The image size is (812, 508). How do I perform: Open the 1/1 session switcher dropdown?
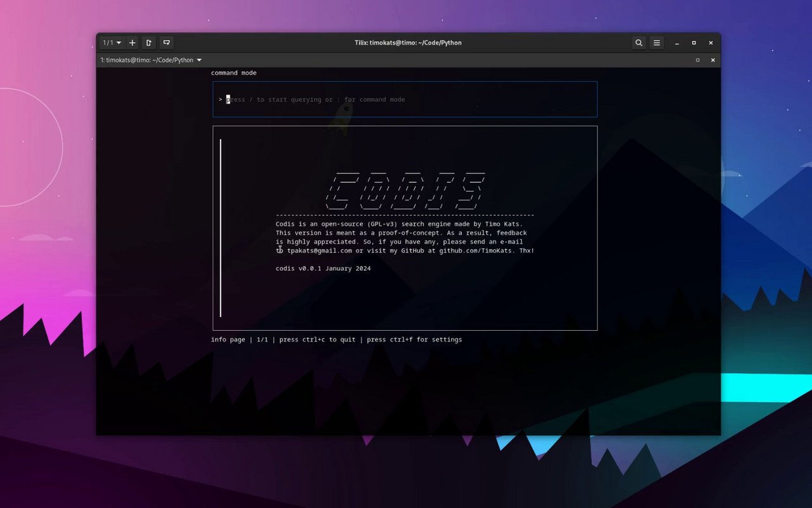pos(112,43)
